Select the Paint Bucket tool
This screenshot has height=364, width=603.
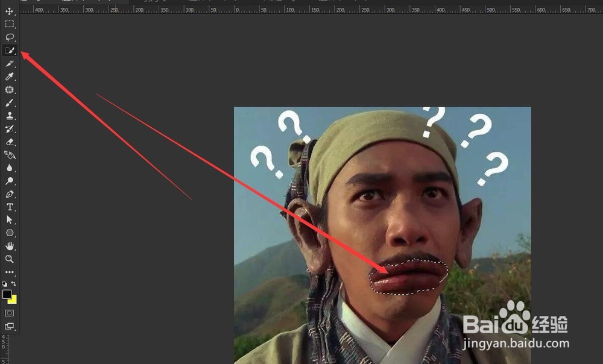coord(9,155)
